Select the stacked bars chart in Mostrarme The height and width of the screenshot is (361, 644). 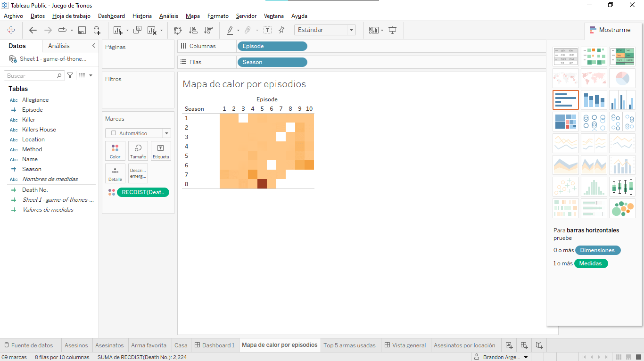594,100
